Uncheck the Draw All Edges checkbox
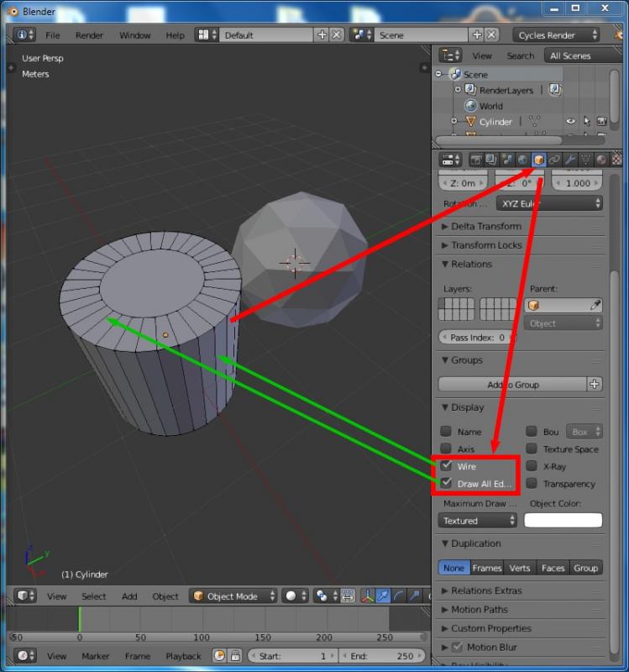629x672 pixels. (446, 483)
